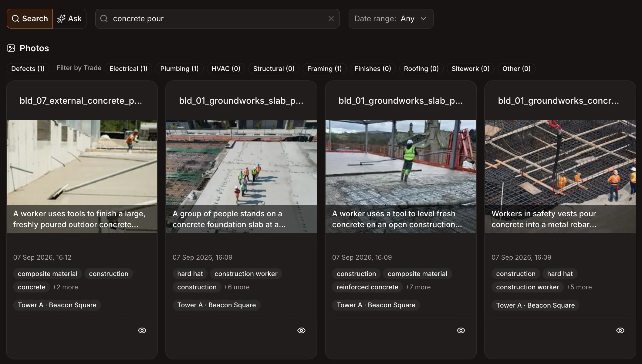Filter by Framing (1) trade

[324, 69]
